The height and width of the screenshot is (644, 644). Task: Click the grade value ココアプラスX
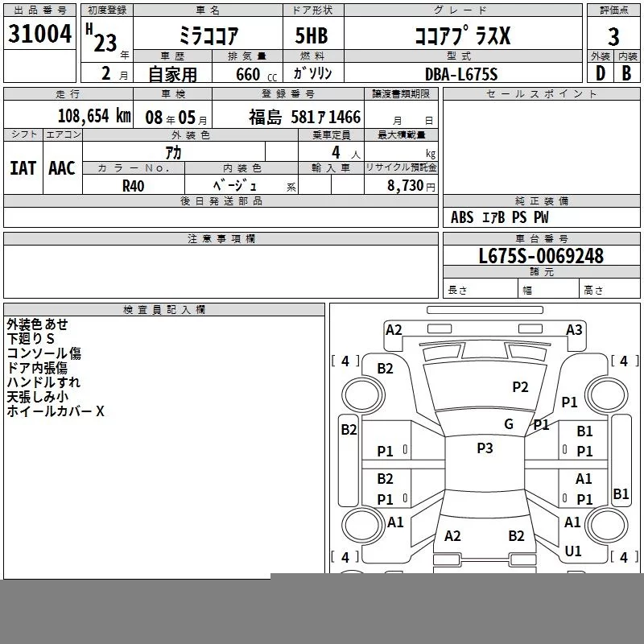(462, 35)
